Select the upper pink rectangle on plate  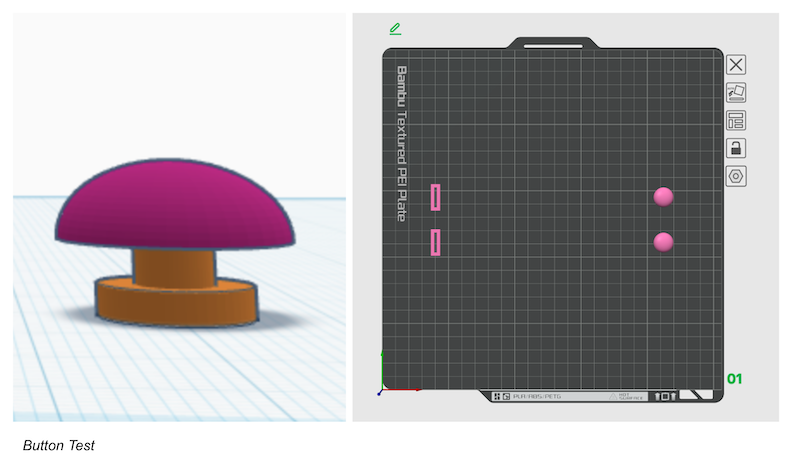tap(435, 197)
